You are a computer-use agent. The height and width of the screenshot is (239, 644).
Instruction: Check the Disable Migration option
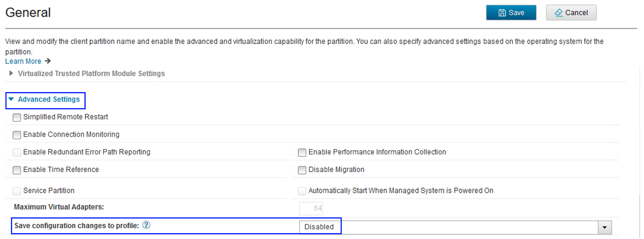point(302,170)
